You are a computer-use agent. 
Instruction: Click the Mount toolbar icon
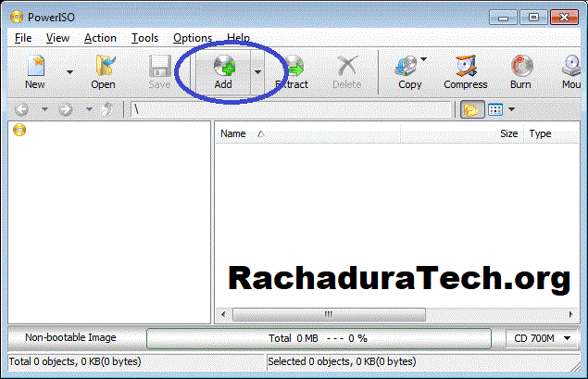pos(572,66)
